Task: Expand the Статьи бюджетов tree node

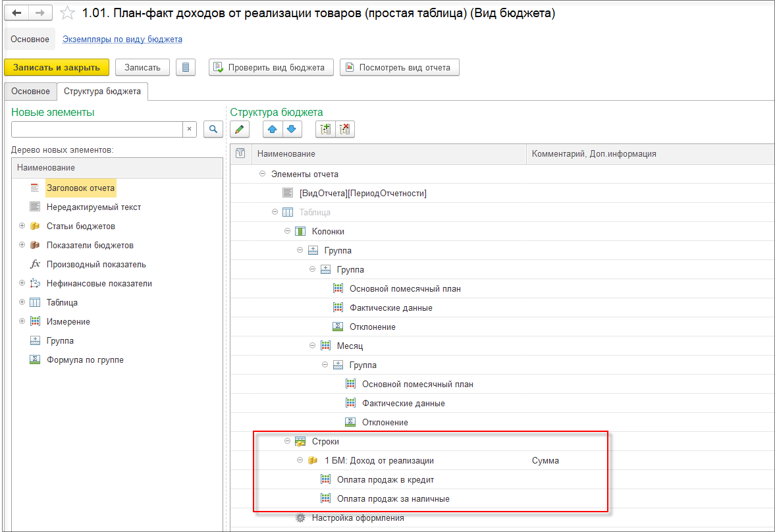Action: pyautogui.click(x=22, y=225)
